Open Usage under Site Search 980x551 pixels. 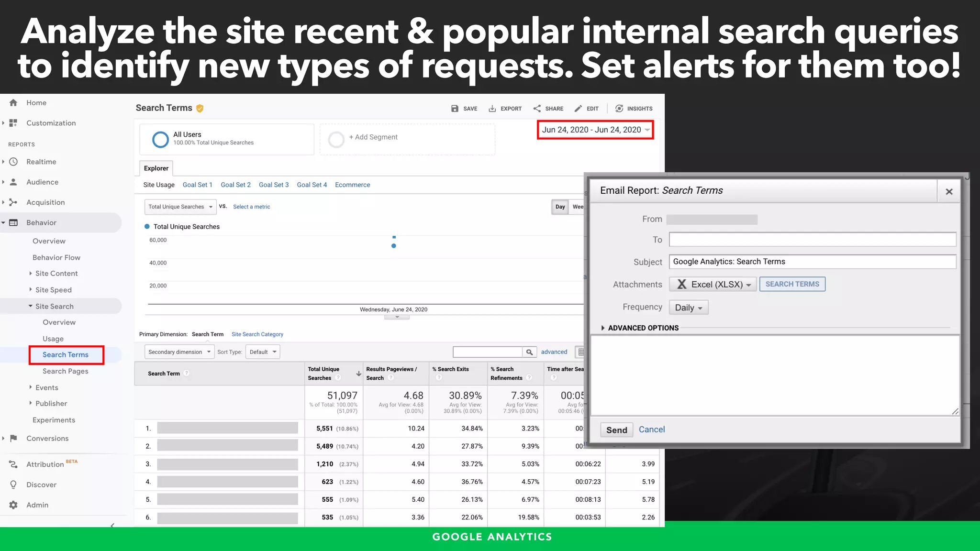[x=53, y=339]
